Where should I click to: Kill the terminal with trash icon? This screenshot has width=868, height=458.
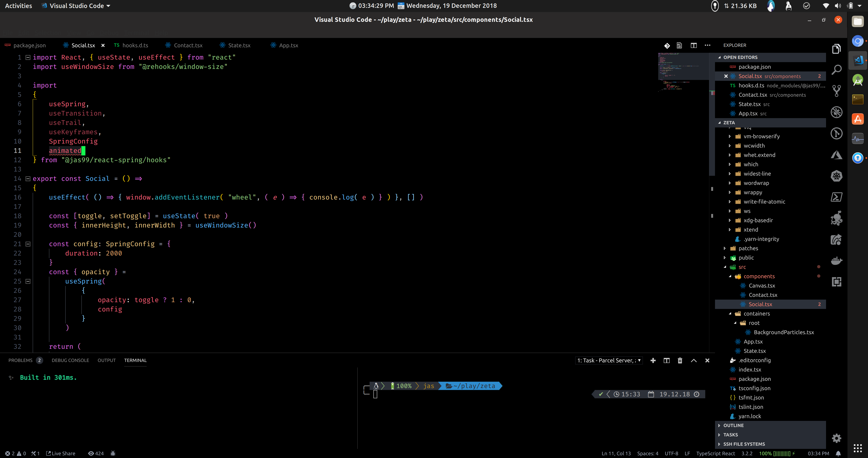(680, 360)
